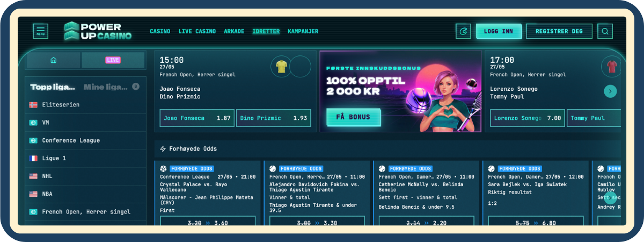Bet on Tommy Paul odds button
644x242 pixels.
click(594, 118)
